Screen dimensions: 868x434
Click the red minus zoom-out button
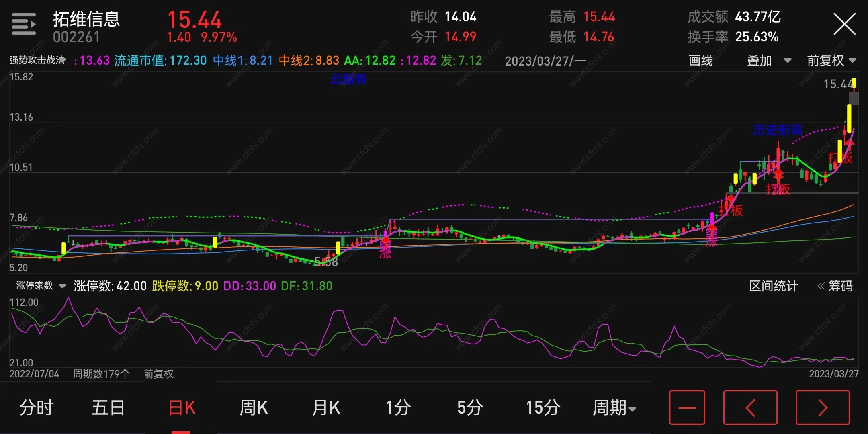tap(687, 407)
